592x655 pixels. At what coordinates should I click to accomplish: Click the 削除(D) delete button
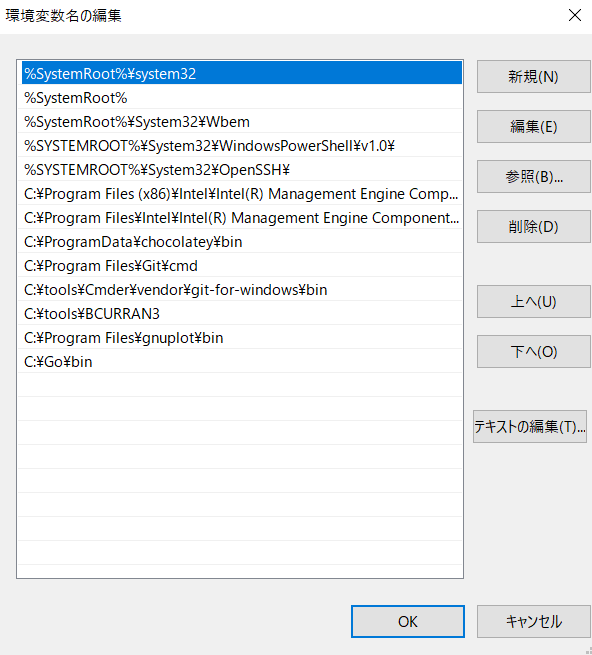pos(534,227)
